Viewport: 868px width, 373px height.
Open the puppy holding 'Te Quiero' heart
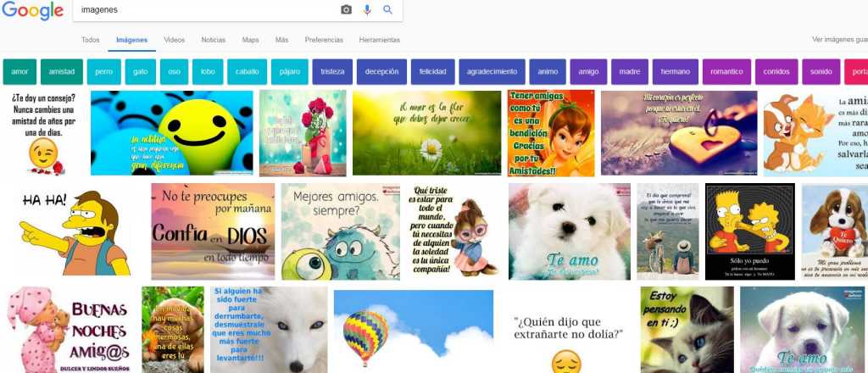tap(835, 231)
